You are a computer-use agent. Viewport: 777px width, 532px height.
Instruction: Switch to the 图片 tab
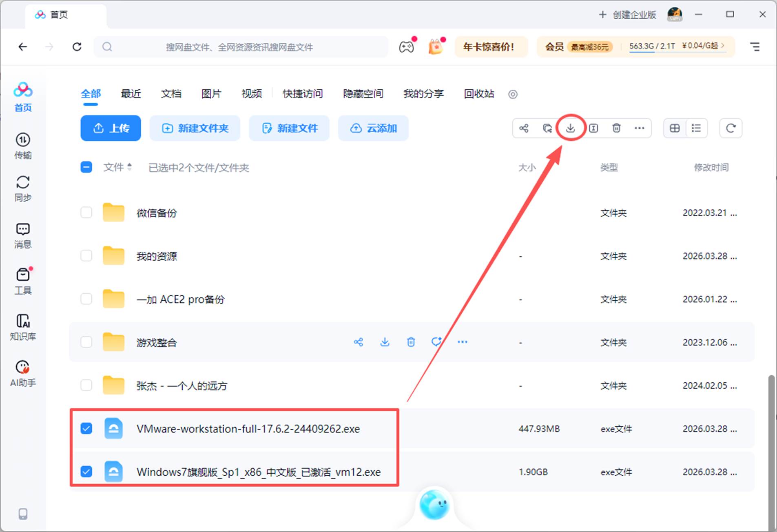coord(211,94)
